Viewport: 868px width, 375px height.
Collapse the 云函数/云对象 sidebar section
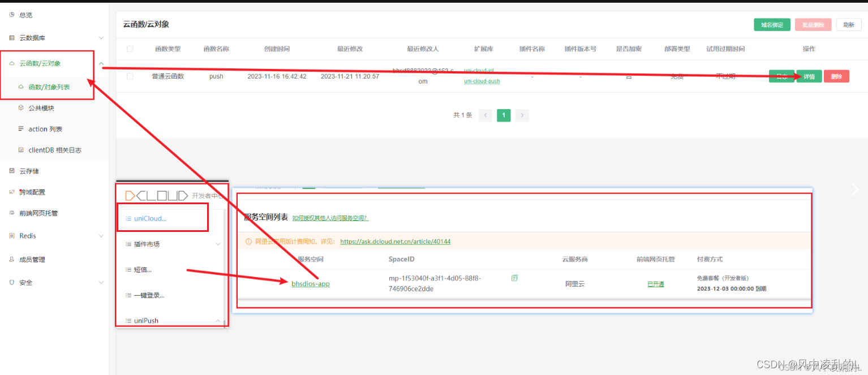101,64
